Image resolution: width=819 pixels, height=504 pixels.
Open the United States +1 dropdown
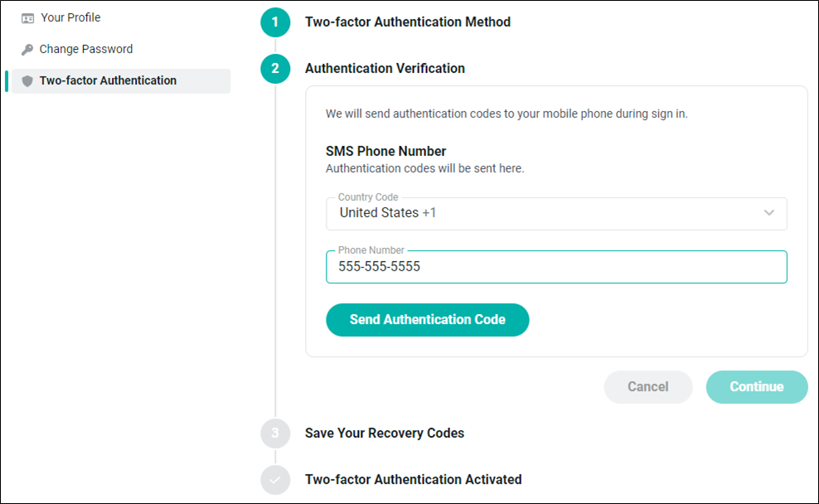(556, 214)
